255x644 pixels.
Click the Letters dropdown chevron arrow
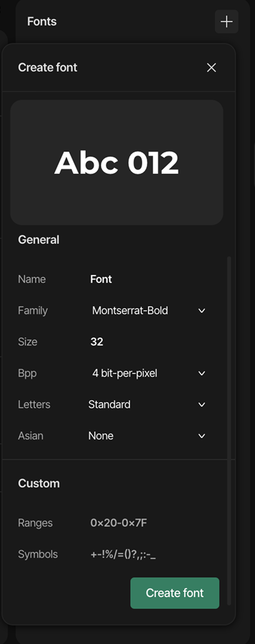tap(202, 405)
